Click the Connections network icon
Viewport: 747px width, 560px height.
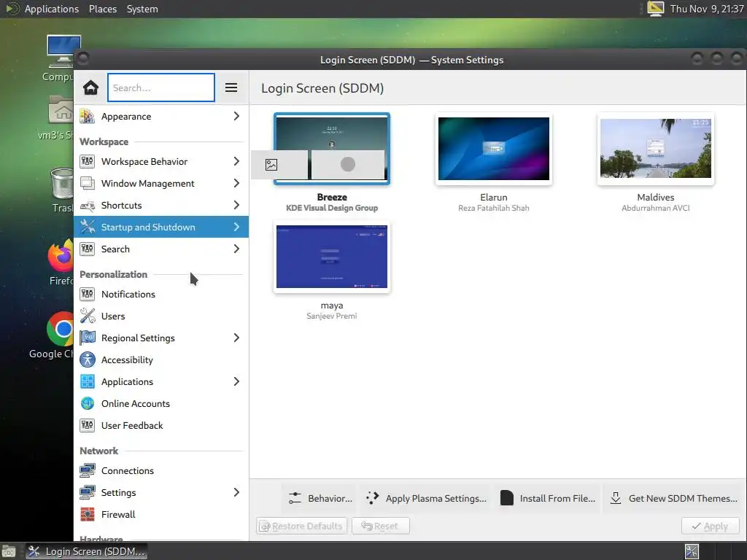point(88,471)
